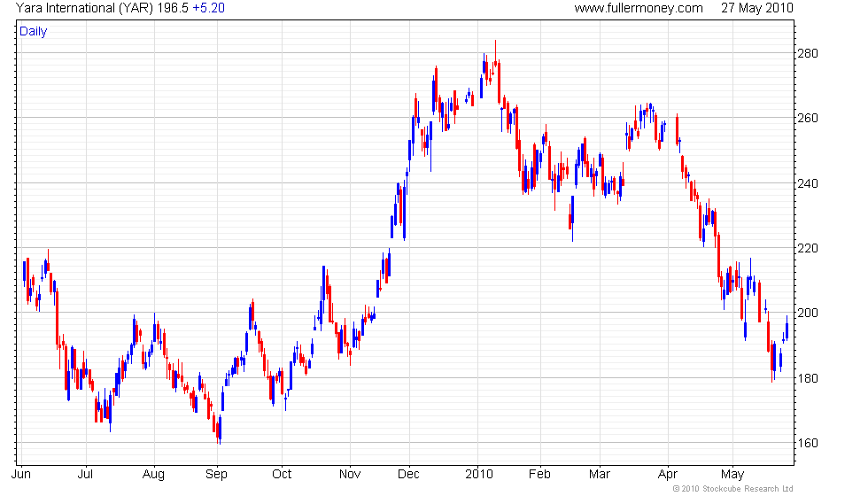The width and height of the screenshot is (868, 496).
Task: Open the www.fullermoney.com website label
Action: coord(639,8)
